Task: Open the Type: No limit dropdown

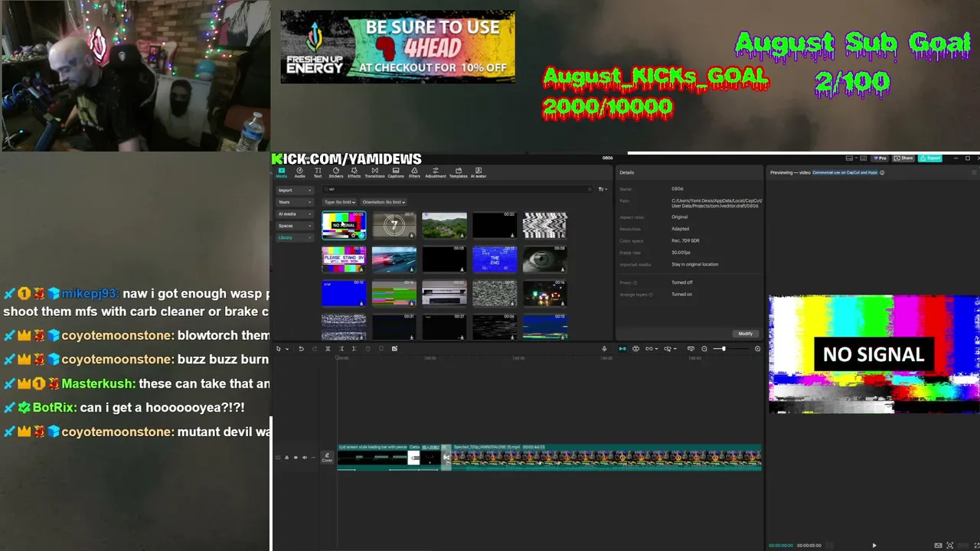Action: pos(340,202)
